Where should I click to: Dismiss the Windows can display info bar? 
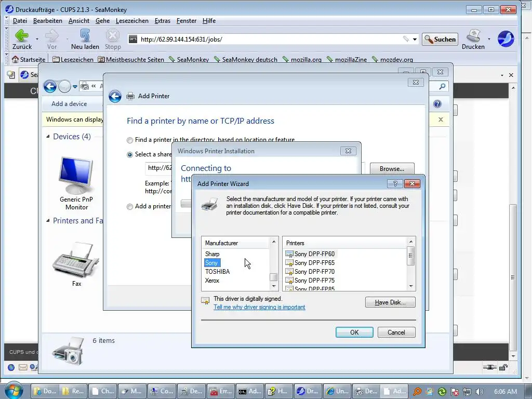[441, 119]
